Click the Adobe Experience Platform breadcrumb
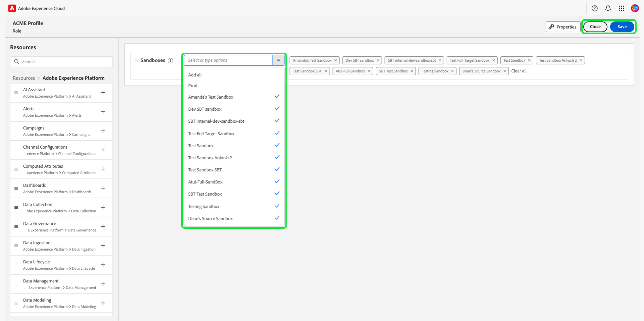 click(x=73, y=78)
